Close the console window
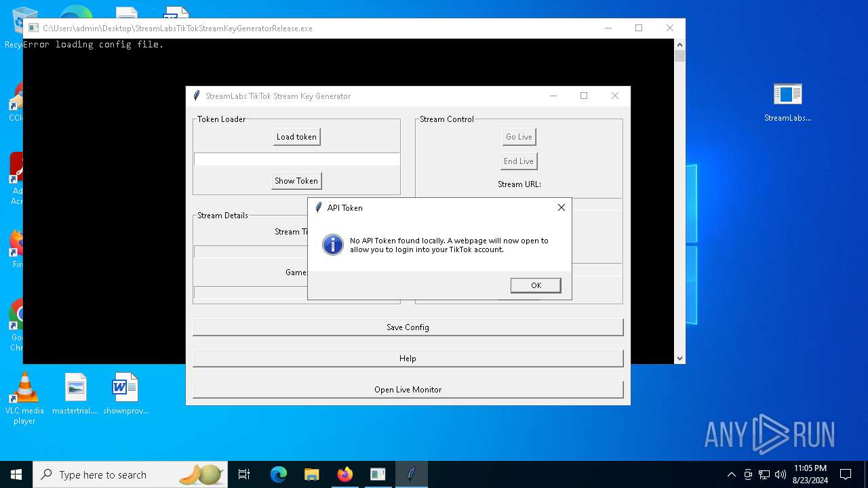The width and height of the screenshot is (868, 488). coord(670,28)
